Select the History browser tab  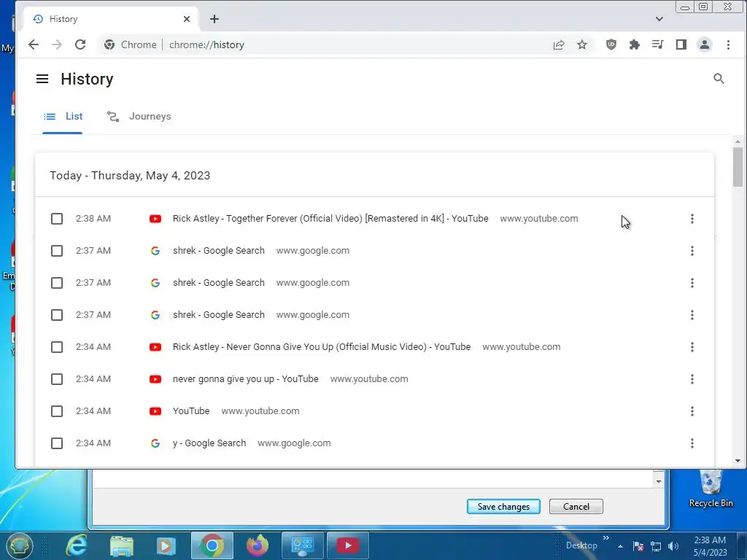[111, 19]
